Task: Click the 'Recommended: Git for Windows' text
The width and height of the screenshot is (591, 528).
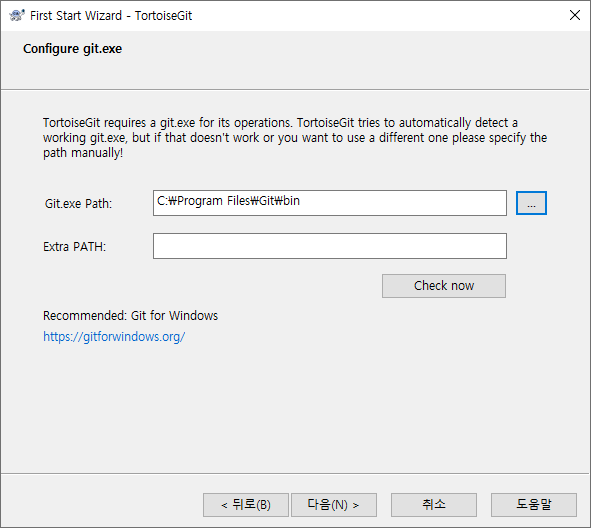Action: pyautogui.click(x=130, y=315)
